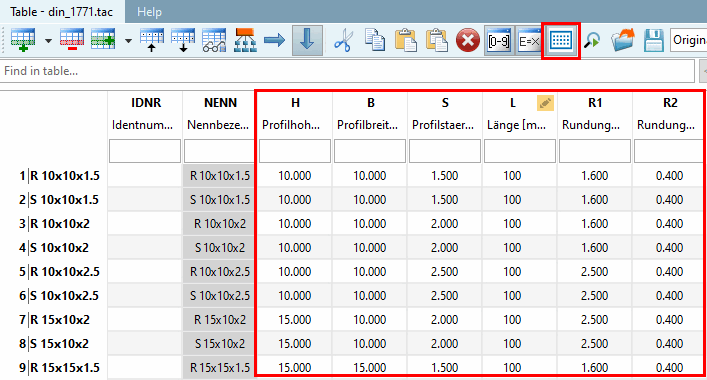Select row header 6 S 10x10x2.5
The width and height of the screenshot is (707, 380).
pos(54,296)
